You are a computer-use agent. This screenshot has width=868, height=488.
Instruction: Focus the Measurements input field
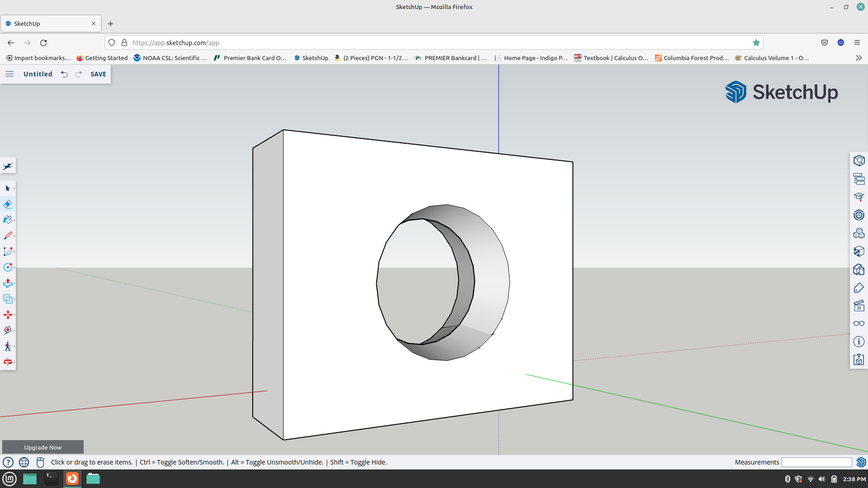[x=817, y=462]
